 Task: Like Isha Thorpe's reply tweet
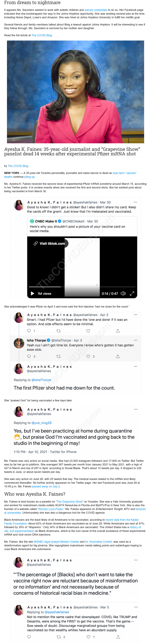point(88,356)
